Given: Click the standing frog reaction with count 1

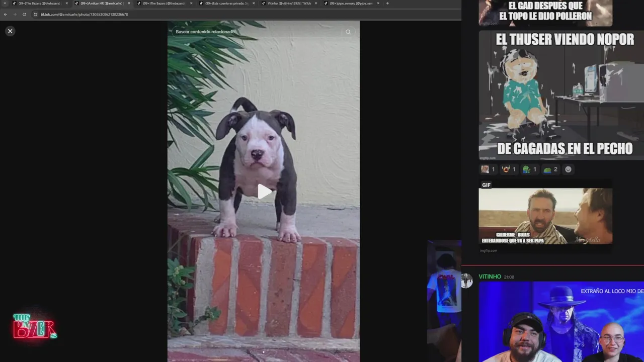Looking at the screenshot, I should click(x=529, y=169).
